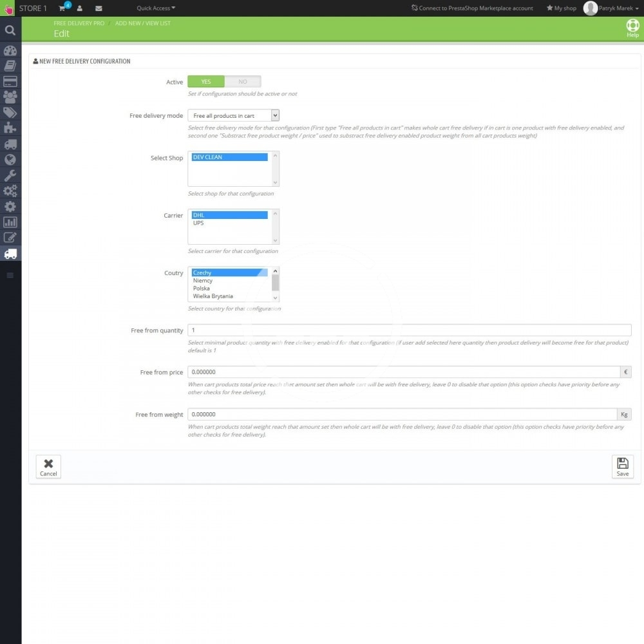Set Active toggle to YES
Viewport: 644px width, 644px height.
pyautogui.click(x=206, y=82)
